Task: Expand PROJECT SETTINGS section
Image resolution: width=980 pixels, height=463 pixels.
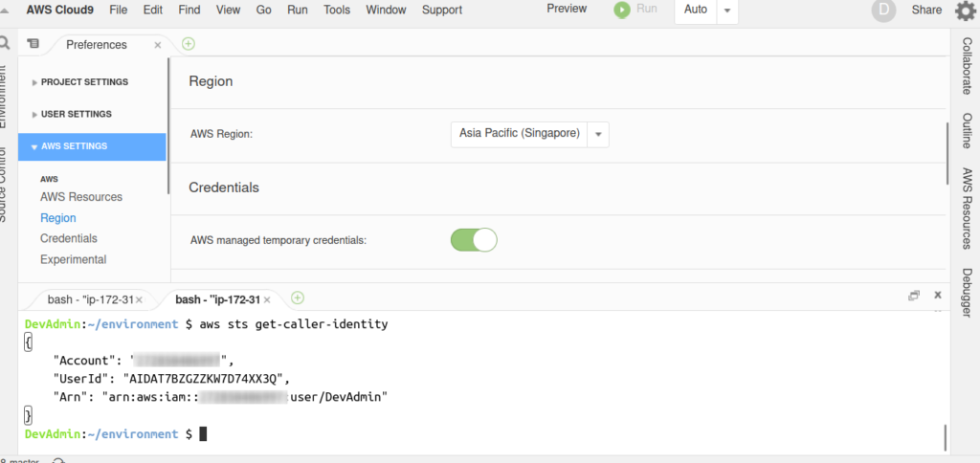Action: point(84,82)
